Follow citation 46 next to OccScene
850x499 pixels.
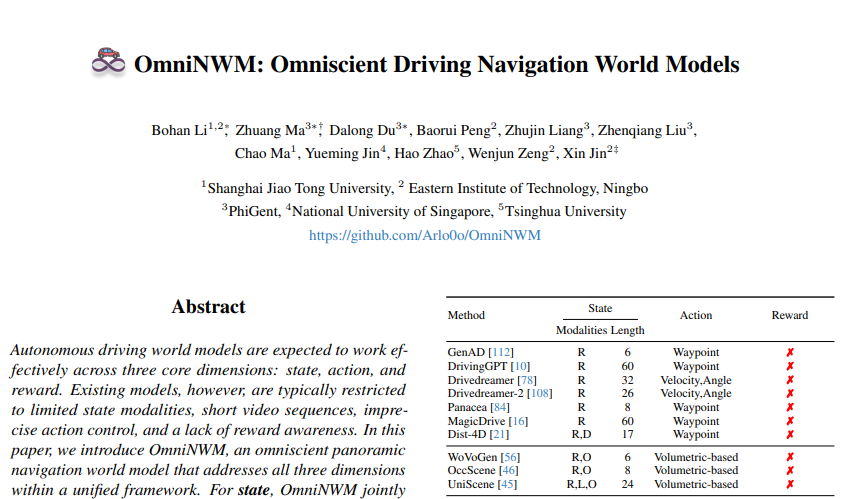[x=510, y=470]
